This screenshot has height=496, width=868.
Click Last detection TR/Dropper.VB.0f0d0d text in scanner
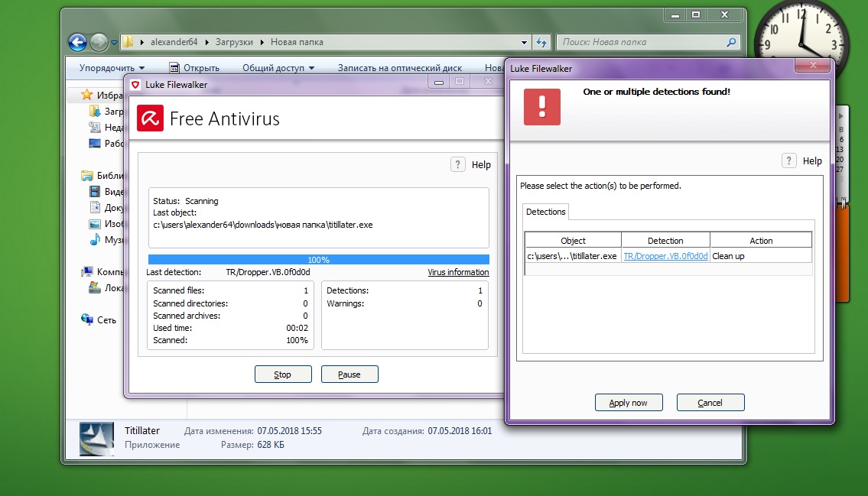pyautogui.click(x=268, y=272)
